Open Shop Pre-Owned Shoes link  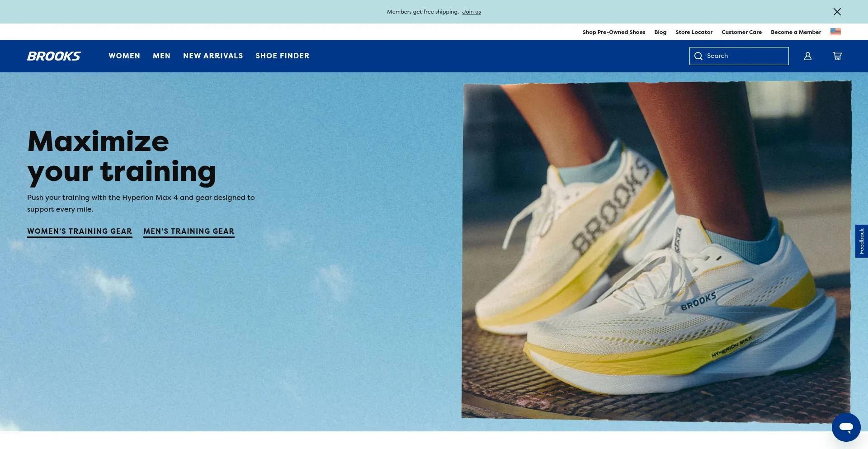click(x=614, y=32)
